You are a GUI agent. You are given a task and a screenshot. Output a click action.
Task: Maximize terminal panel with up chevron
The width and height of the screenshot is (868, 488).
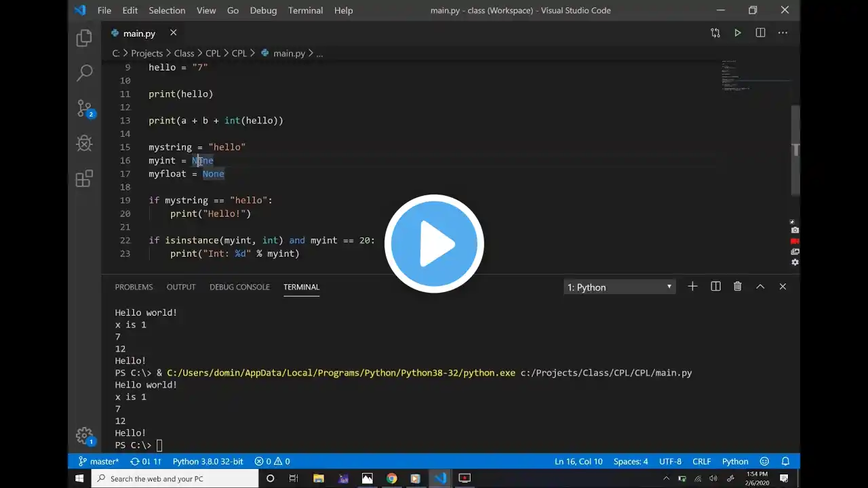[760, 287]
